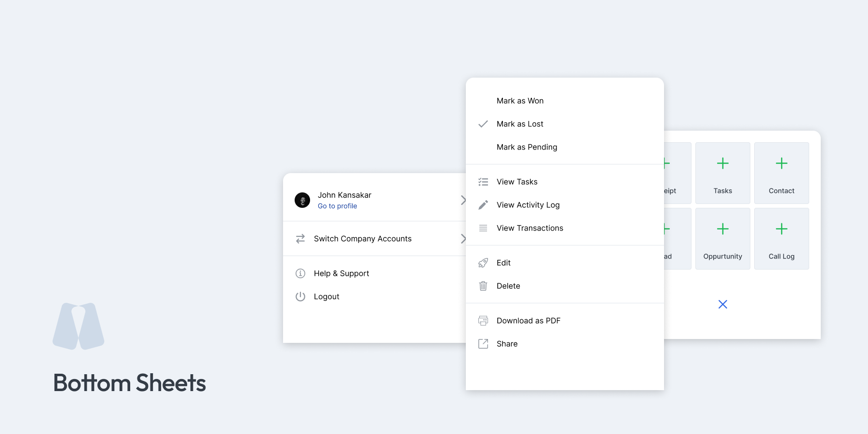Click the Share export icon
Viewport: 868px width, 434px height.
(483, 344)
